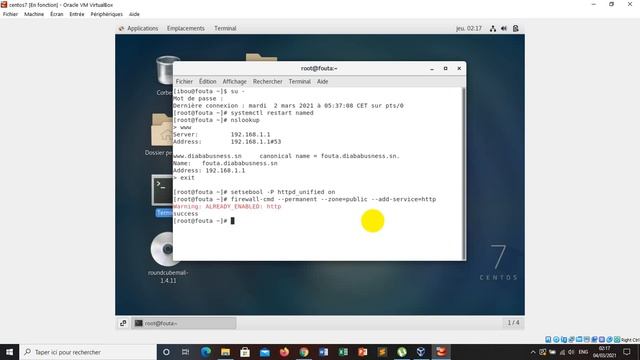
Task: Click the root@fouta:~ terminal title bar
Action: pyautogui.click(x=319, y=68)
